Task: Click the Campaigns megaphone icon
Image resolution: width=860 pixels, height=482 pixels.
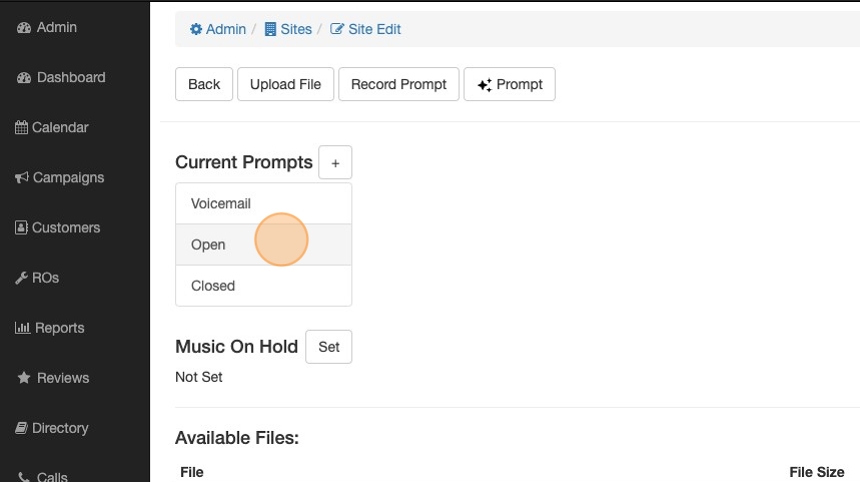Action: click(22, 178)
